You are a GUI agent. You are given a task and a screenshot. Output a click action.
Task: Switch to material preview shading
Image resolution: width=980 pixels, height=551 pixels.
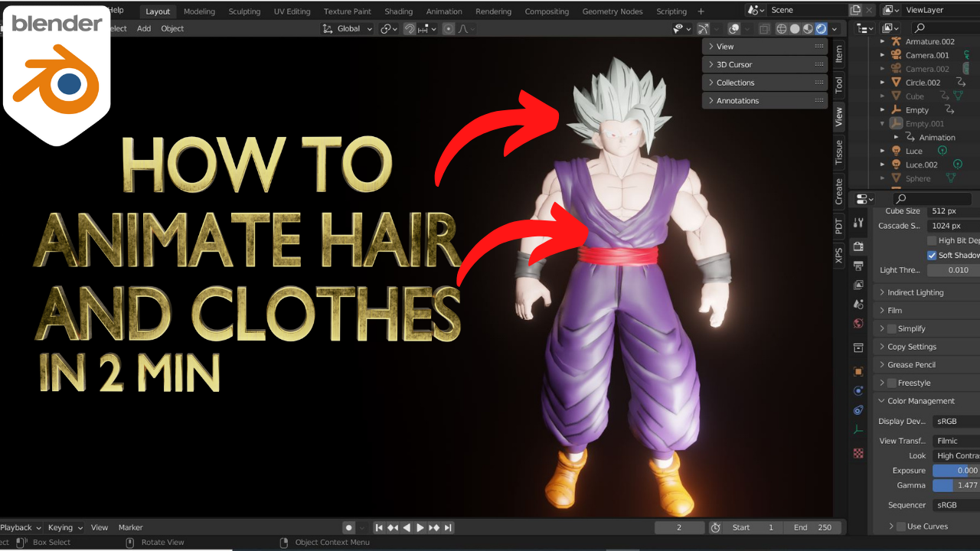808,29
